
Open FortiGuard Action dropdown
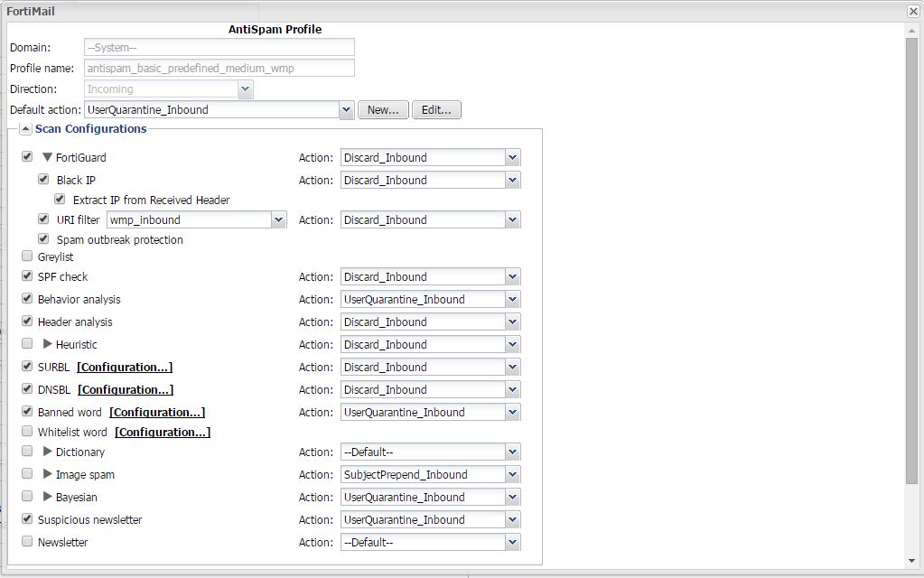tap(513, 157)
